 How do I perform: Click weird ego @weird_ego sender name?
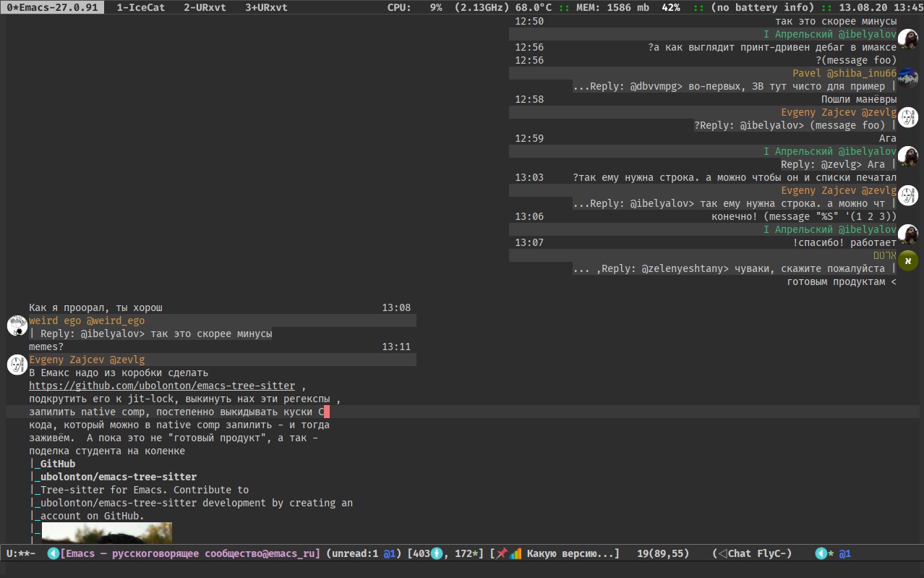pos(87,320)
